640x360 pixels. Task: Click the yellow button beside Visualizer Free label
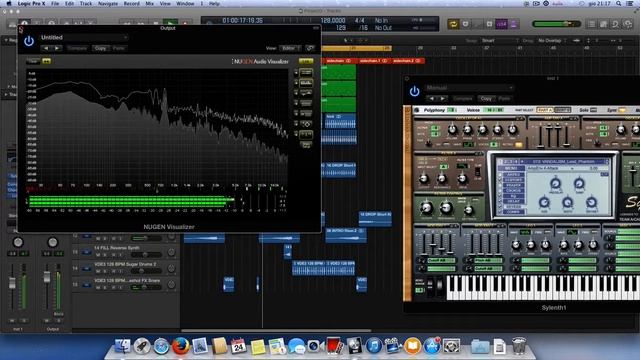pyautogui.click(x=47, y=61)
